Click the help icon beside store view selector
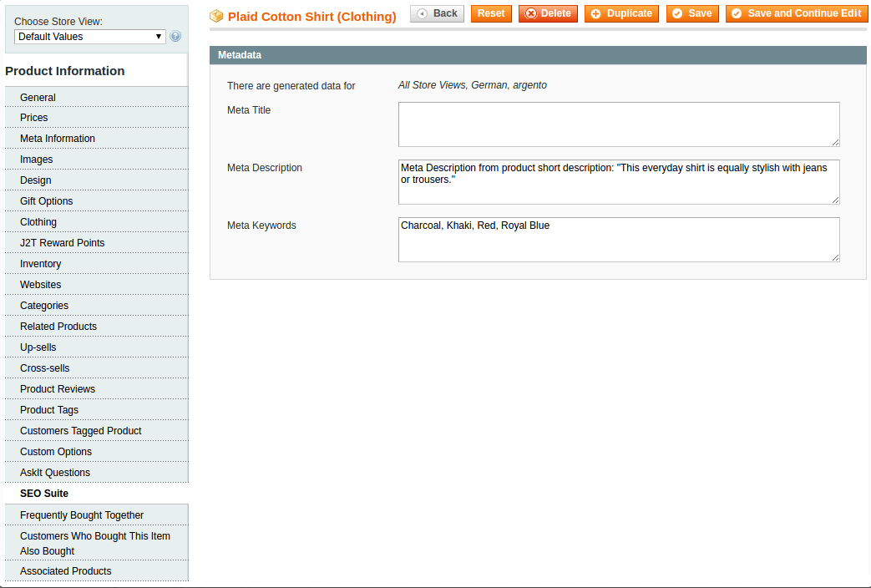Image resolution: width=871 pixels, height=588 pixels. click(175, 37)
